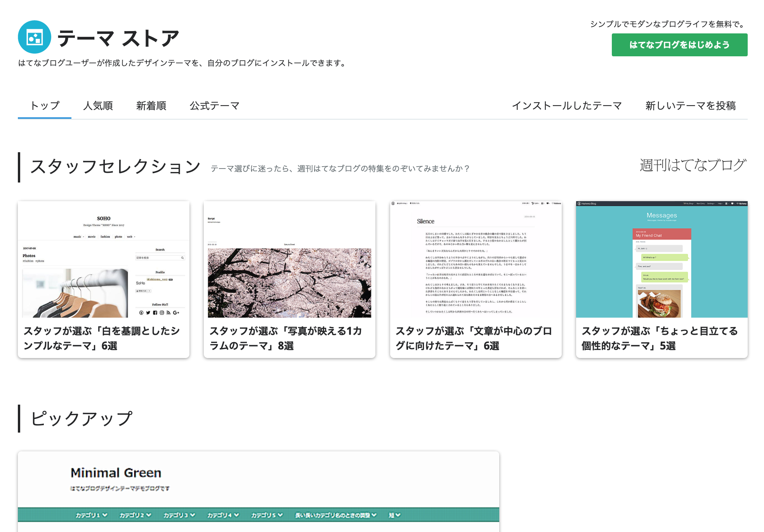Open the 公式テーマ tab

click(214, 106)
